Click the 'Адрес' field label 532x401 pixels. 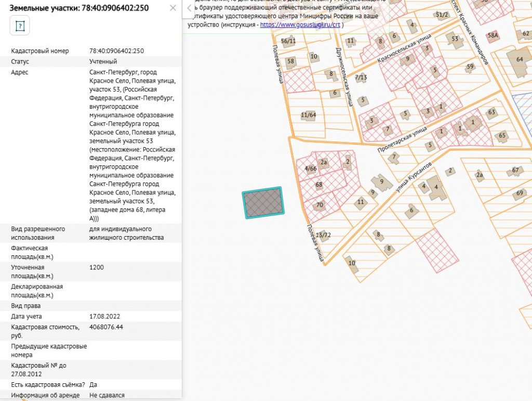20,72
